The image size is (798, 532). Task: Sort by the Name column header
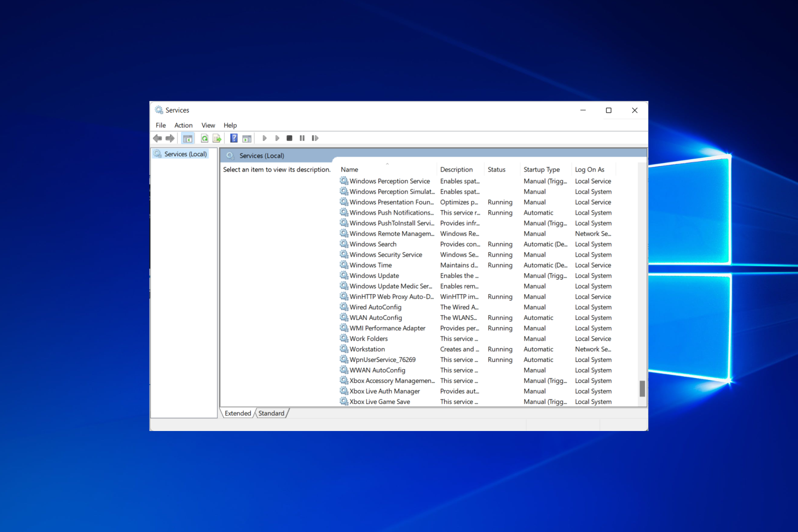(387, 170)
